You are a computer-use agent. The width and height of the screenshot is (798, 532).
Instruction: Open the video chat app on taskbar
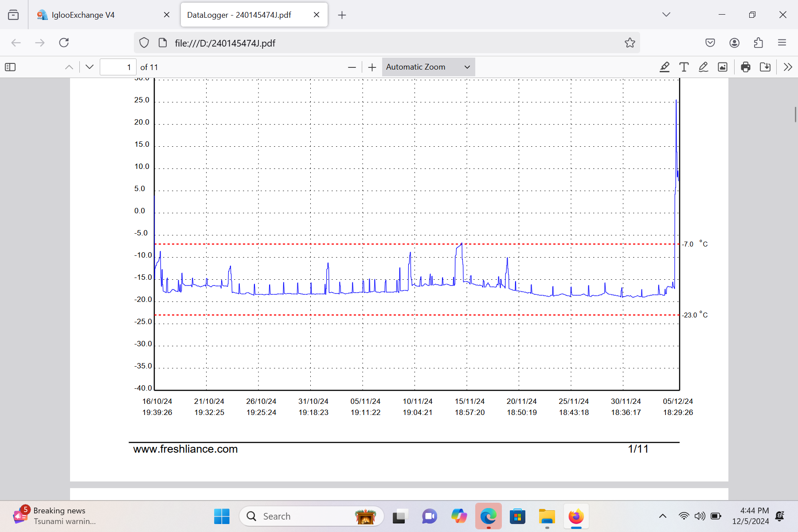pos(429,516)
